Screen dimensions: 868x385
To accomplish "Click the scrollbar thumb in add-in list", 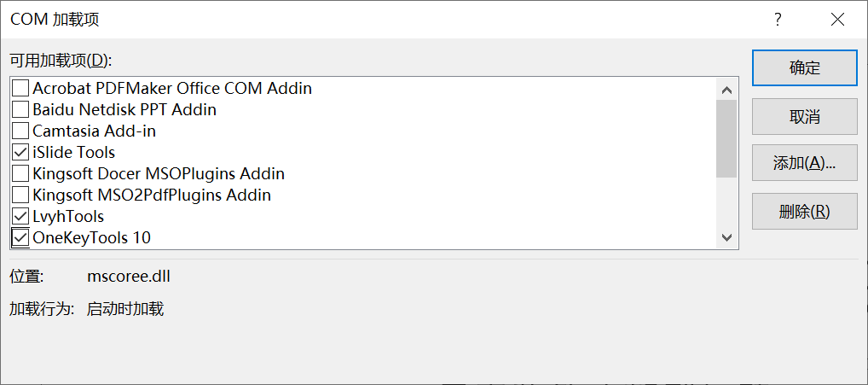I will click(x=726, y=139).
